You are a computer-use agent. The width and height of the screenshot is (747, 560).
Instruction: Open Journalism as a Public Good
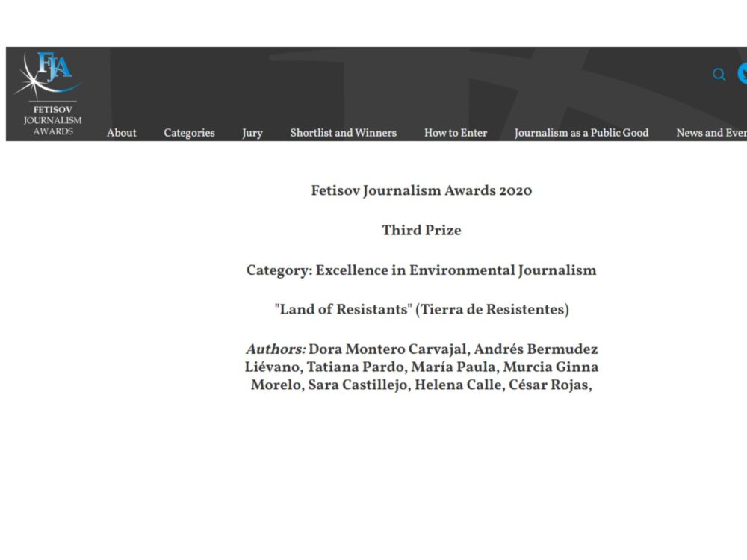coord(582,133)
